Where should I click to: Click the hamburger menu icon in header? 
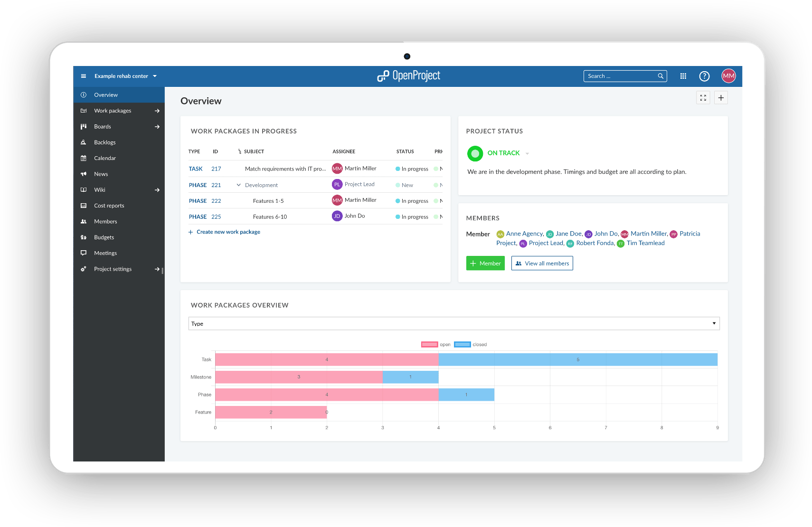point(84,76)
